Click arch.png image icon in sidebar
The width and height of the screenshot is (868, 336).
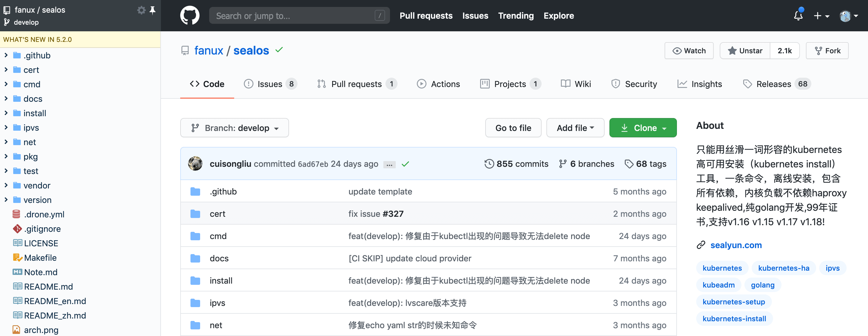point(16,330)
